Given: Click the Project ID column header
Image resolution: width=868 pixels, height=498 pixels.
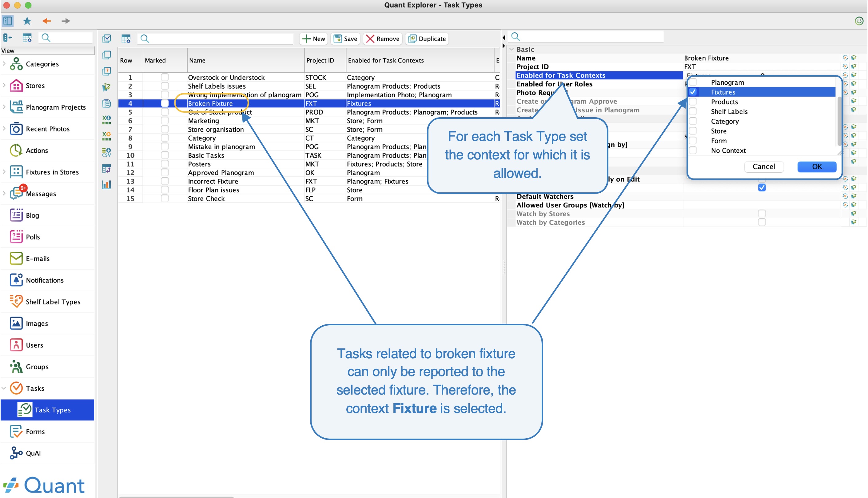Looking at the screenshot, I should click(x=325, y=60).
